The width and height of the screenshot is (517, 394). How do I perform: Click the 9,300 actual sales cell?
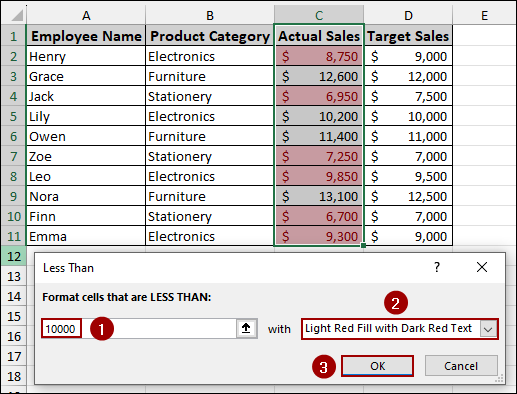click(319, 236)
